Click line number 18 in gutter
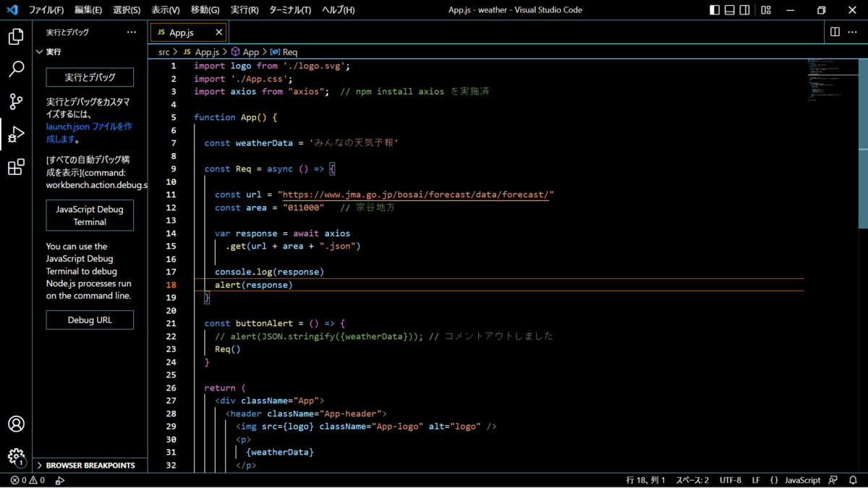This screenshot has width=868, height=488. (x=171, y=285)
